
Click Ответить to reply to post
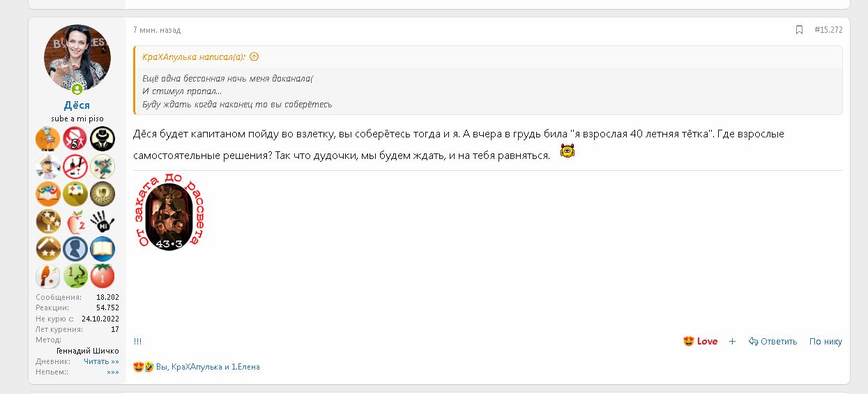[772, 342]
